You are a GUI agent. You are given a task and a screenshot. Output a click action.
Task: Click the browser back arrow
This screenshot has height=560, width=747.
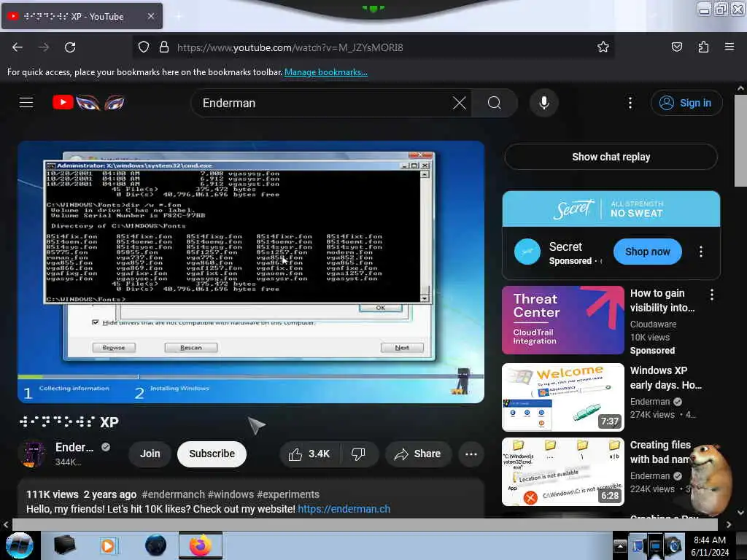18,47
